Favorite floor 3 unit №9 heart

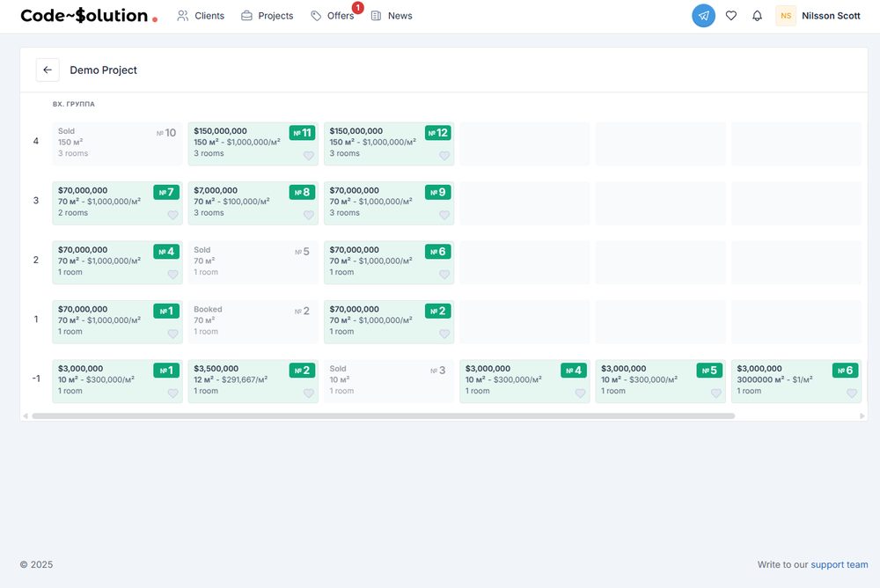coord(444,215)
